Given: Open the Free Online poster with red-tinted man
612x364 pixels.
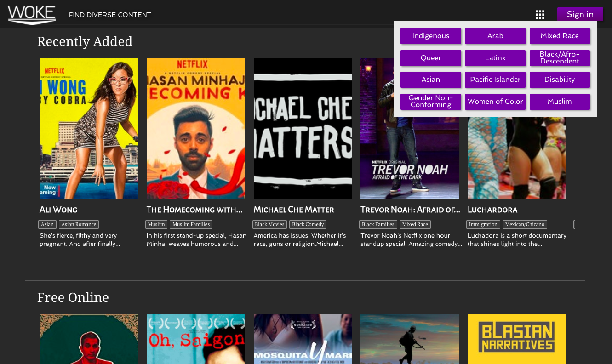Looking at the screenshot, I should [89, 339].
